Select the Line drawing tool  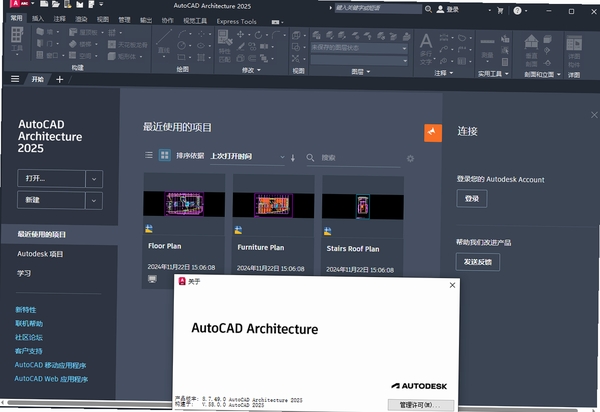[164, 38]
